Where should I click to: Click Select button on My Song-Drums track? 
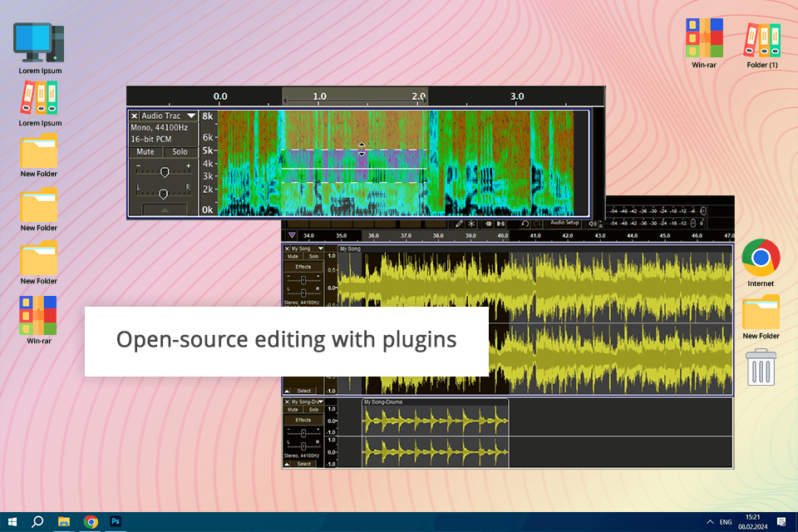304,464
